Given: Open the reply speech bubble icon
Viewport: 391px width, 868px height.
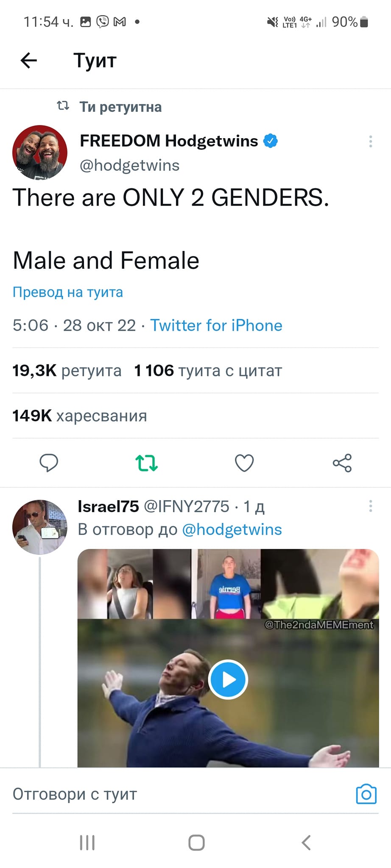Looking at the screenshot, I should pyautogui.click(x=49, y=462).
